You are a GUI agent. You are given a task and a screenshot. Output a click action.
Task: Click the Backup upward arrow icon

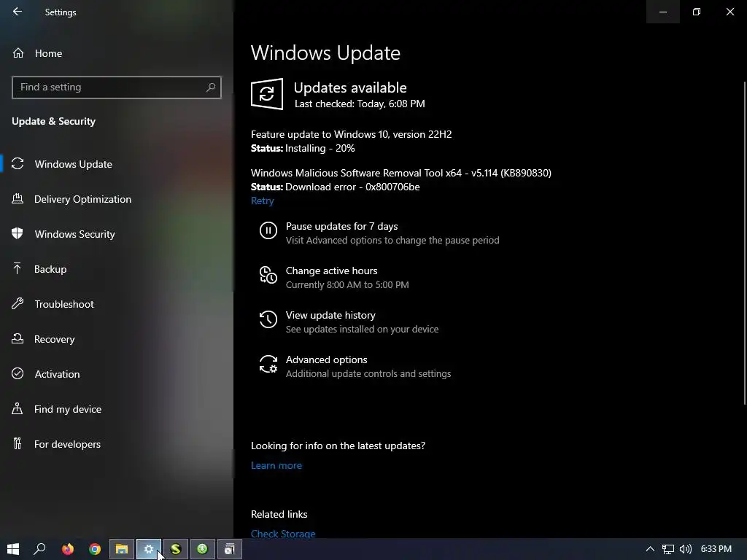click(x=18, y=268)
